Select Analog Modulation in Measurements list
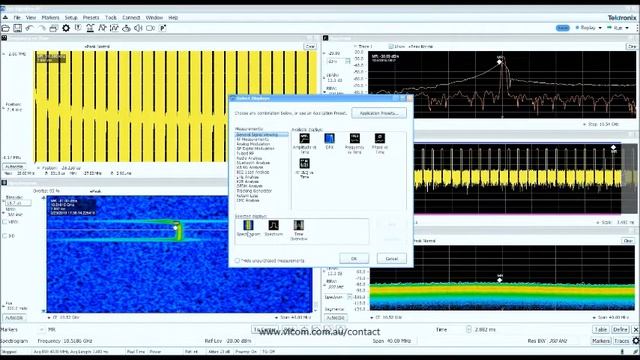Viewport: 640px width, 360px height. coord(253,144)
